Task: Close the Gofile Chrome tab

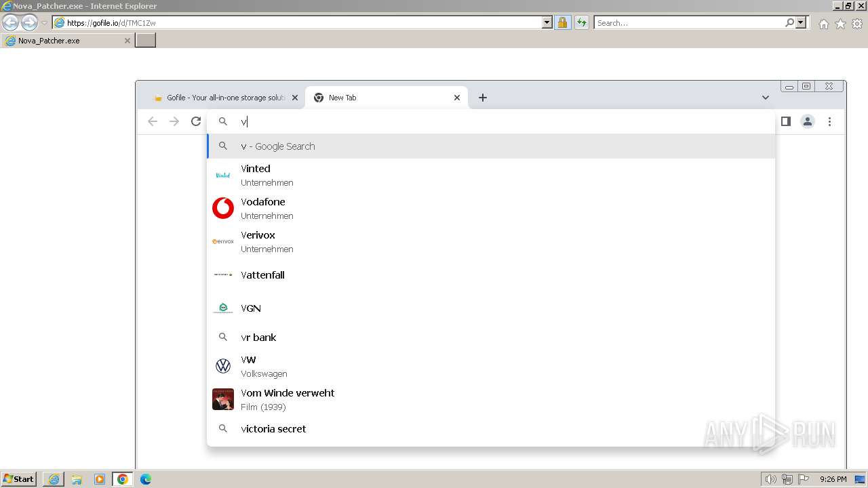Action: click(295, 98)
